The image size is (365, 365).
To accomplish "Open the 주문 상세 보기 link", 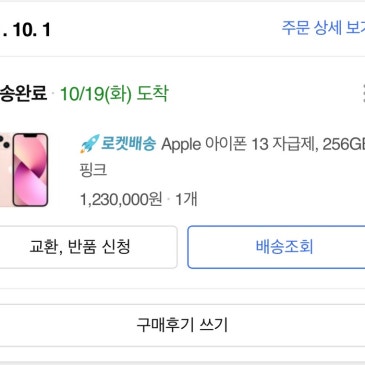I will (x=323, y=28).
